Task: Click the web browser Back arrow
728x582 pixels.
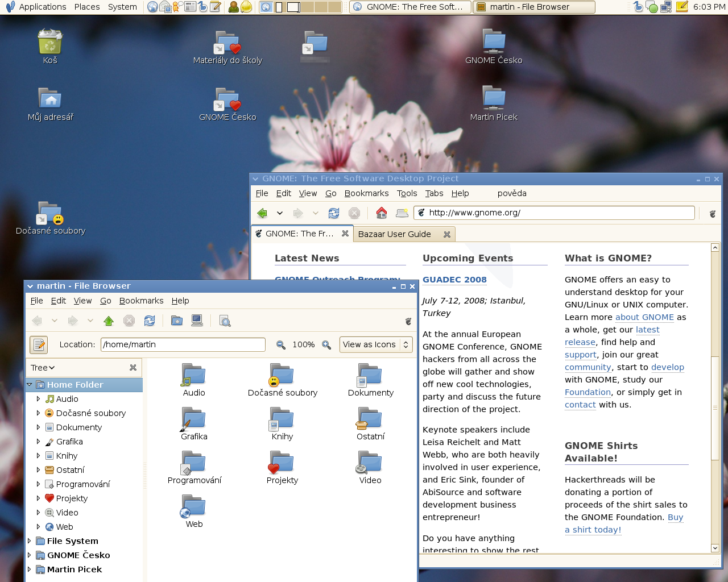Action: pyautogui.click(x=262, y=213)
